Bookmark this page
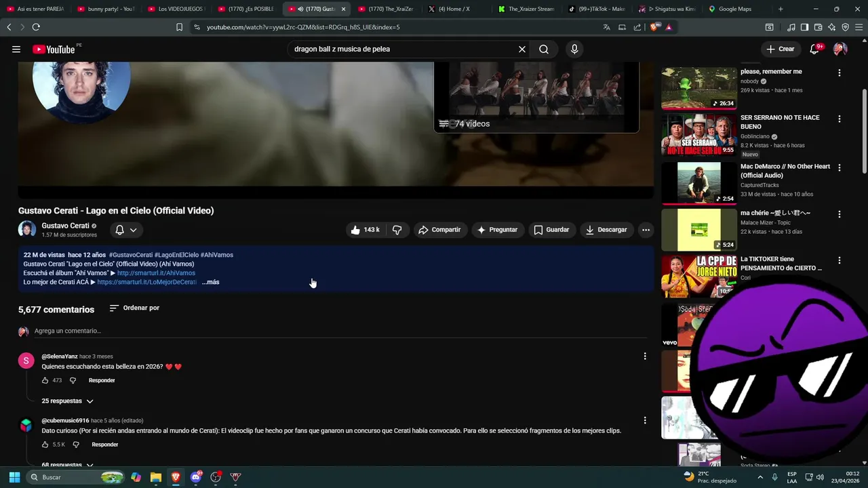 click(x=179, y=27)
